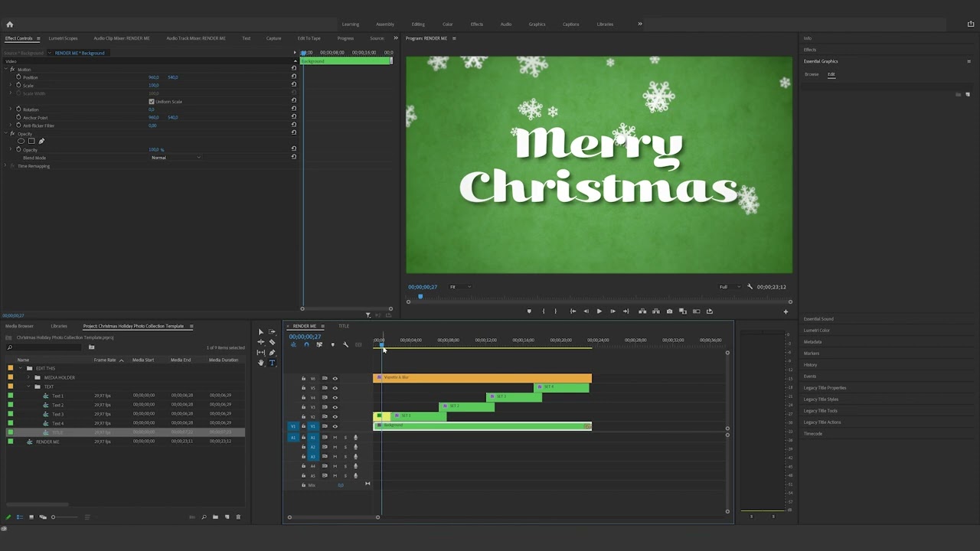Switch to the TITLE sequence tab

[x=344, y=326]
